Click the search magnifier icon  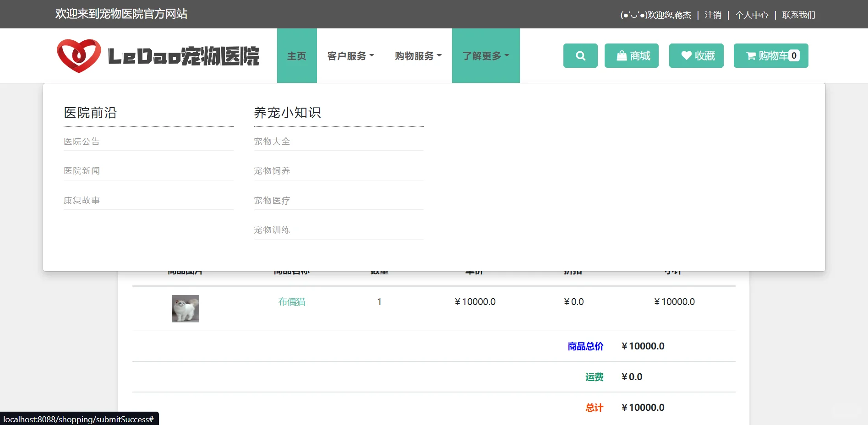[580, 55]
